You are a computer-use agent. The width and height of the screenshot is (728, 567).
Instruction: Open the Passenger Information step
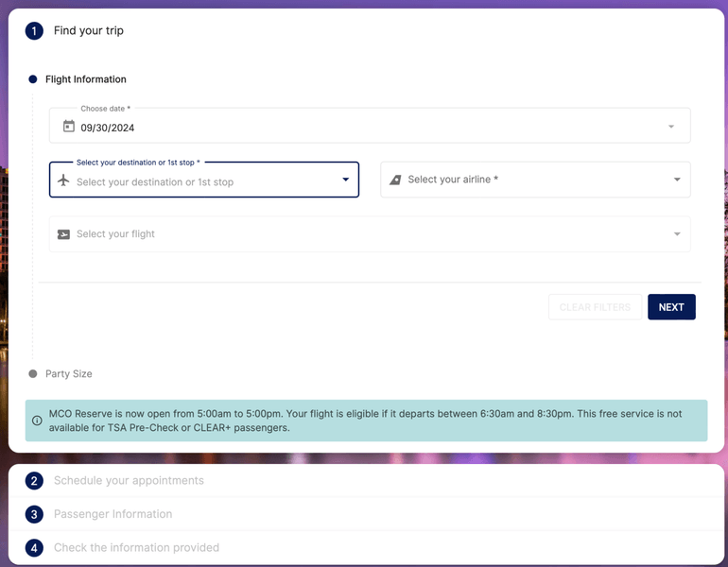coord(113,515)
